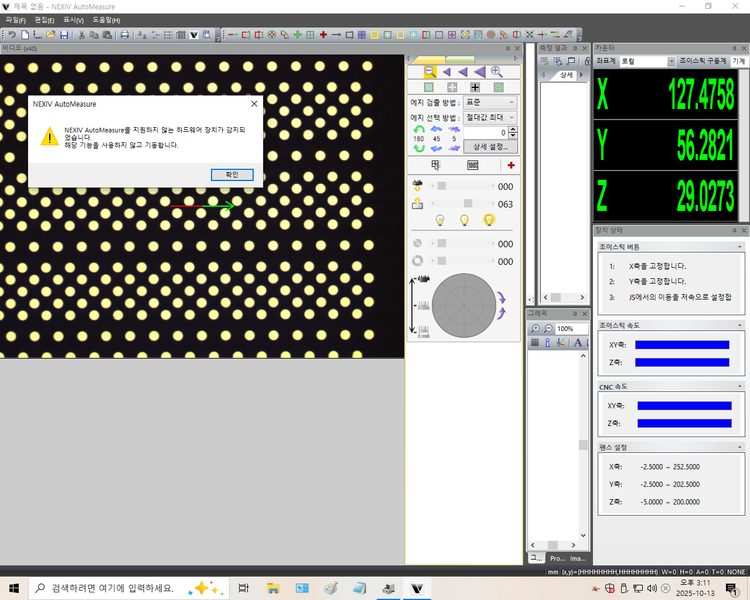Open the 에지 선택 방법 dropdown

click(x=490, y=117)
